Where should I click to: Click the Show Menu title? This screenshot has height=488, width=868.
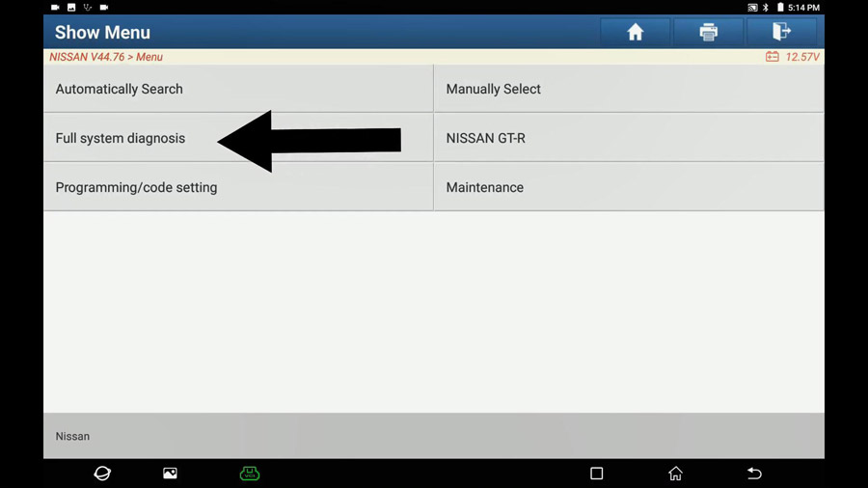pos(102,33)
